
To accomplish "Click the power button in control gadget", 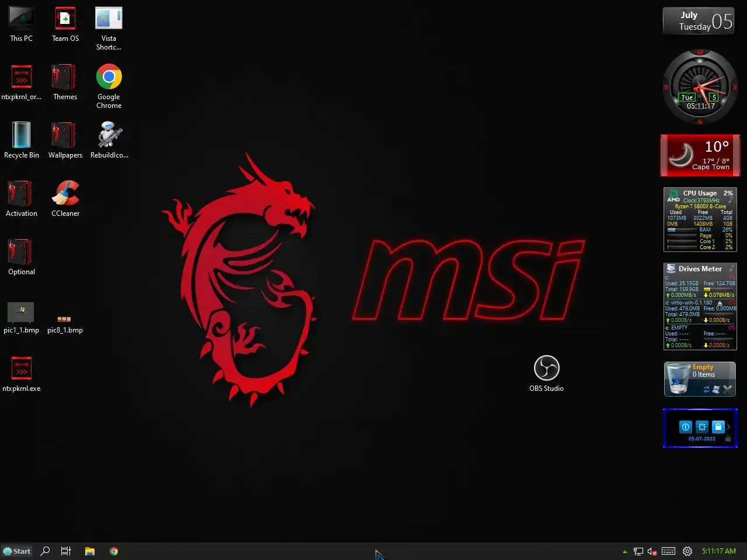I will pyautogui.click(x=686, y=427).
